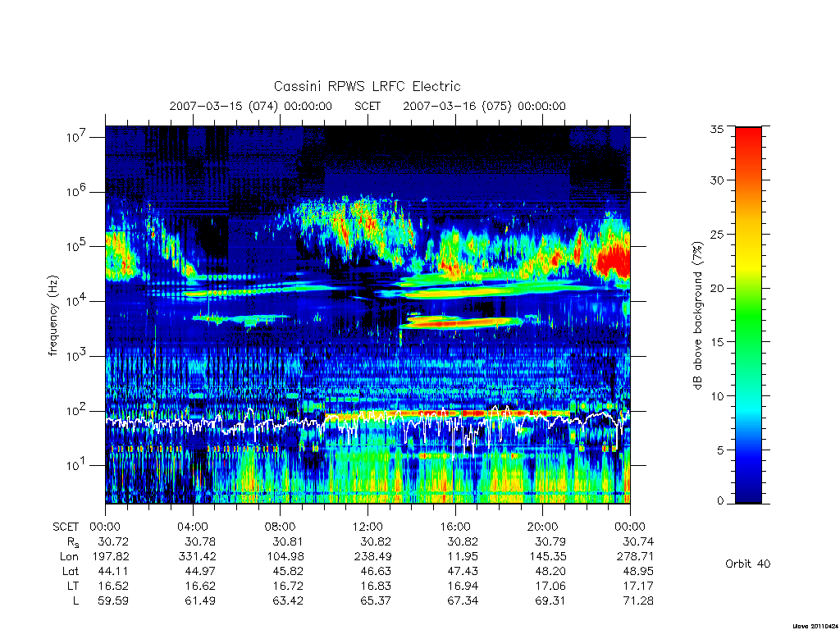Click the Rs value 30.74
The image size is (840, 630).
638,541
